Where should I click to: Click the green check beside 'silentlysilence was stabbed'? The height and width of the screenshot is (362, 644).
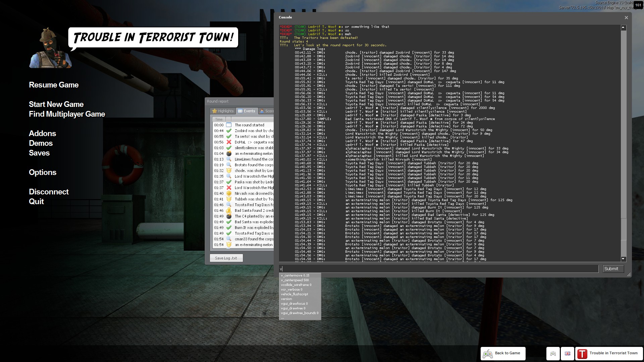tap(229, 148)
